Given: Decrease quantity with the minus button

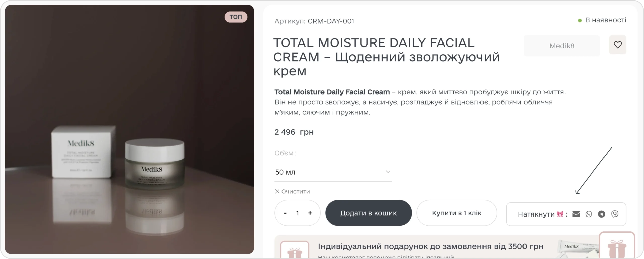Looking at the screenshot, I should [285, 213].
